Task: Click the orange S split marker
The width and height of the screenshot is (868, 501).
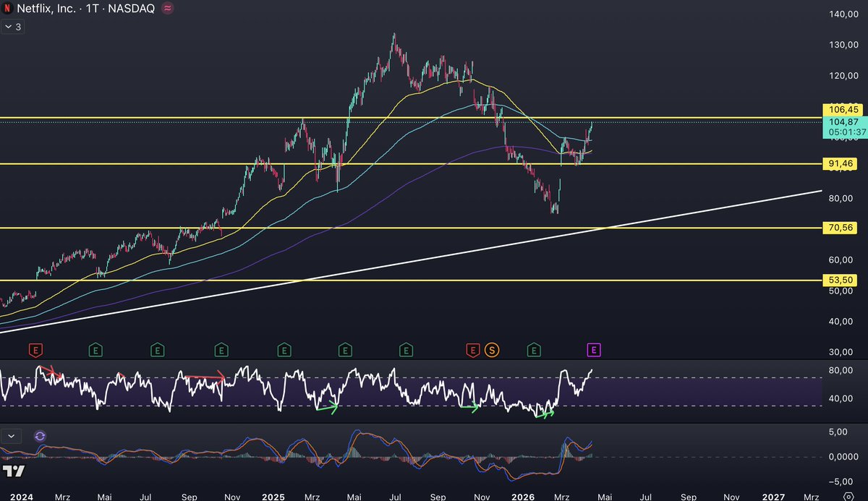Action: (492, 350)
